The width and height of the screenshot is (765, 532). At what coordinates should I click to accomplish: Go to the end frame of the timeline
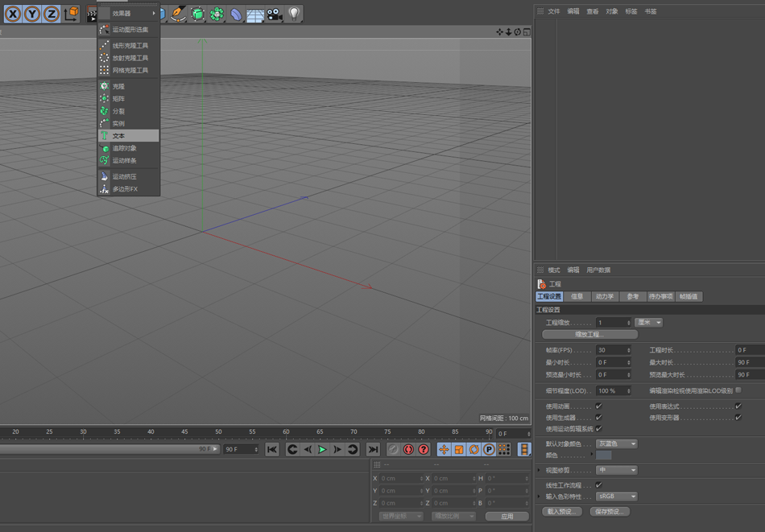tap(373, 450)
